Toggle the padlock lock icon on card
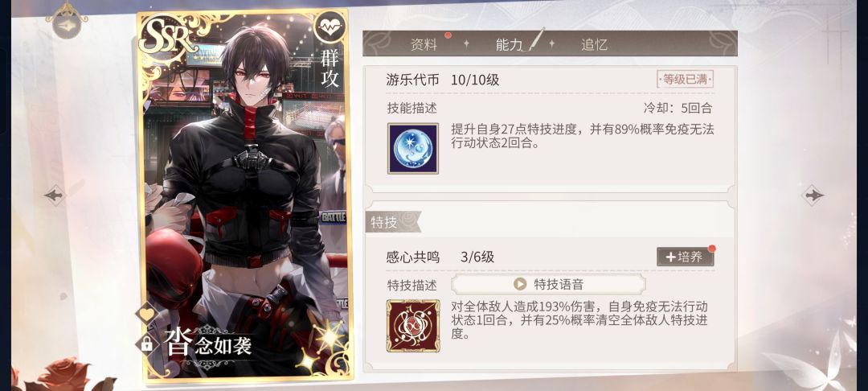 click(x=147, y=344)
